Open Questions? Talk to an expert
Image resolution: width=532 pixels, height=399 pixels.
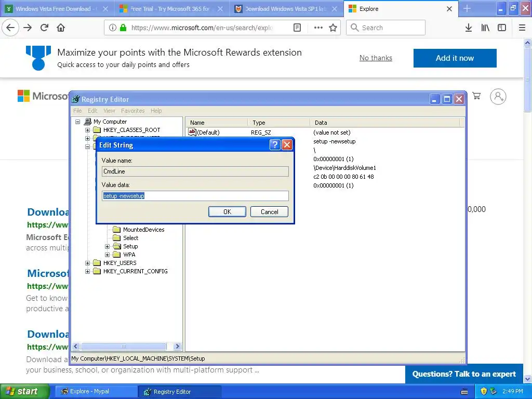coord(464,374)
